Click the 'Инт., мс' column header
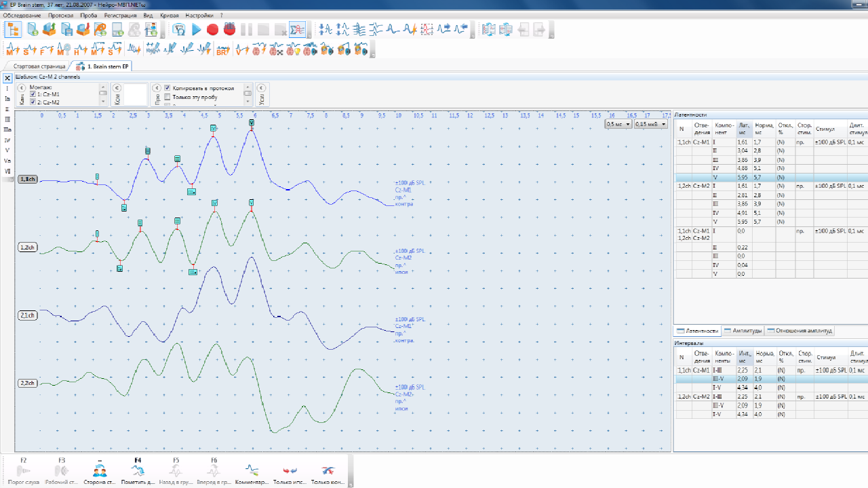Screen dimensions: 868x488 tap(745, 357)
